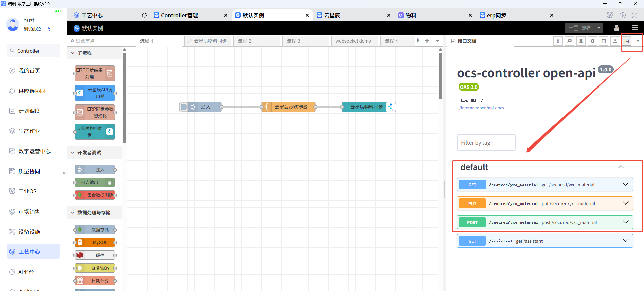
Task: Open configuration nodes gear icon
Action: click(x=592, y=41)
